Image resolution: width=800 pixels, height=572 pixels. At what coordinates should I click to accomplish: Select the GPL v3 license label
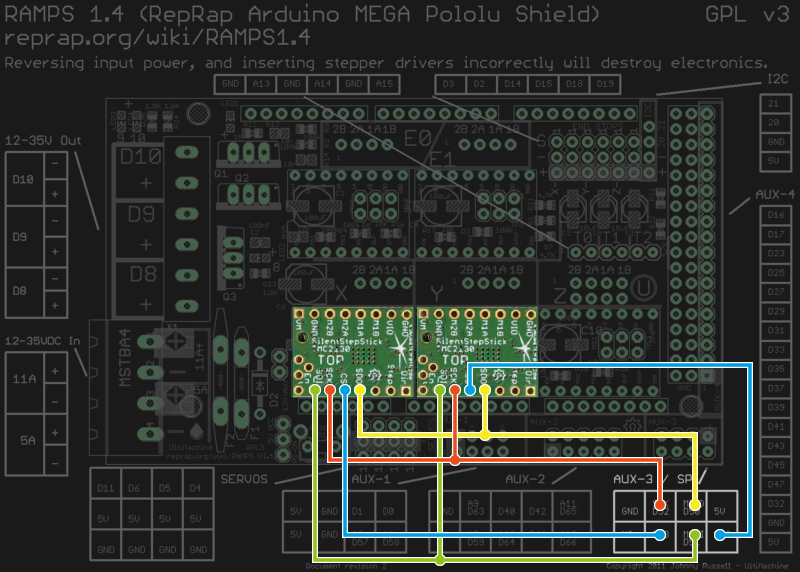pyautogui.click(x=747, y=14)
